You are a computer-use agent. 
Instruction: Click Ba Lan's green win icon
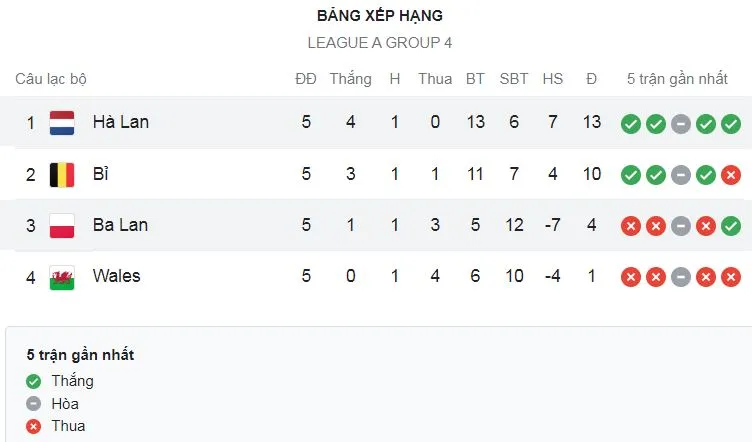[x=731, y=226]
